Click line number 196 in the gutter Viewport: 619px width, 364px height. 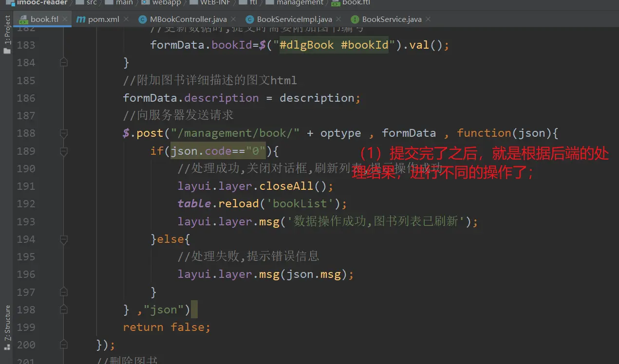[x=26, y=274]
